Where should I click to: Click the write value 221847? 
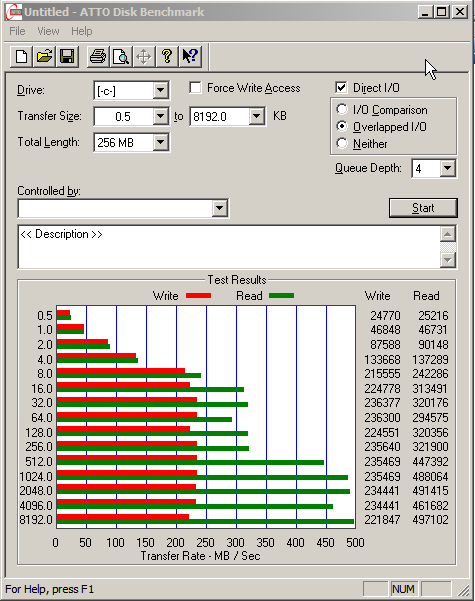(x=382, y=520)
